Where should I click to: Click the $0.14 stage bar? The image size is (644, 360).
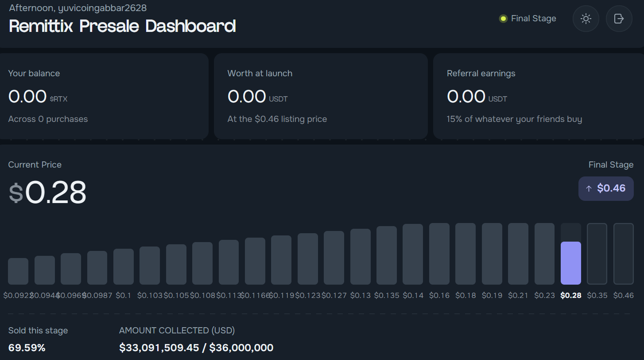click(413, 254)
